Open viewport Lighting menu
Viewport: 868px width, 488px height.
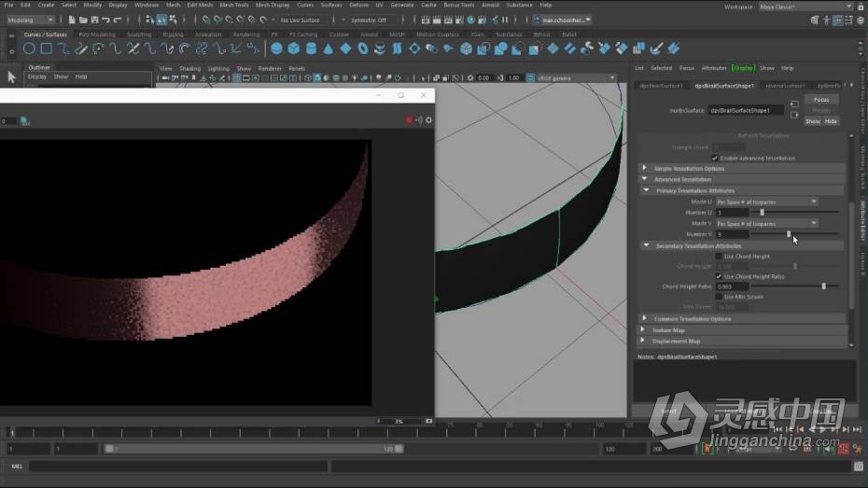pos(218,69)
